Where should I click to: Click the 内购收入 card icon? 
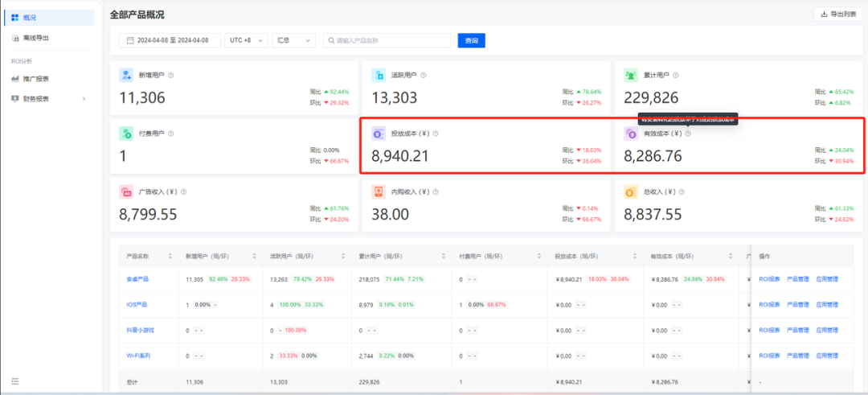click(379, 191)
